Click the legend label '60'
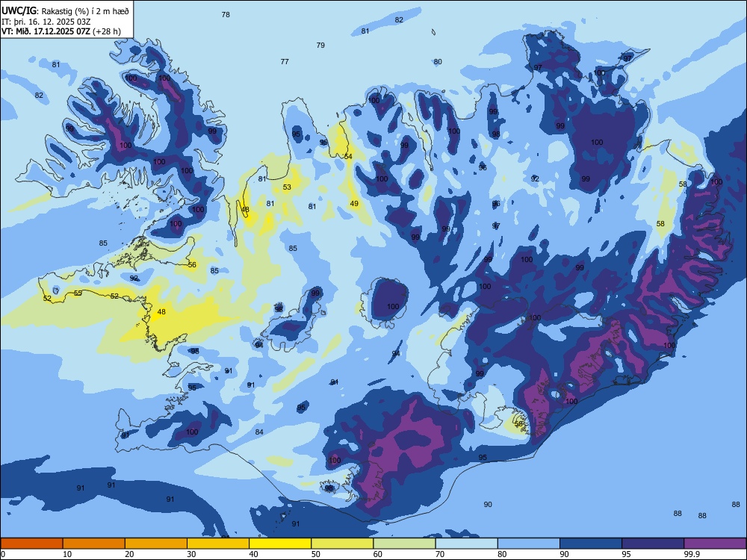This screenshot has width=747, height=560. [378, 554]
